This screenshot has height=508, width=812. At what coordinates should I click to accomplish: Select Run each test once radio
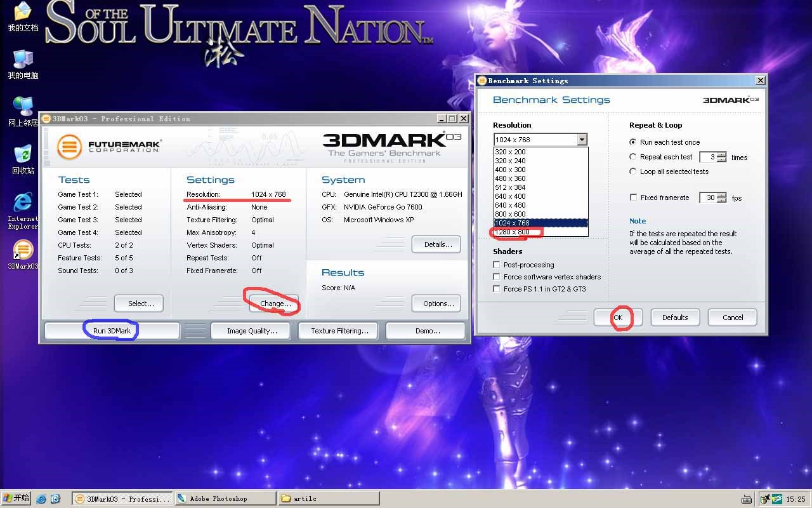(x=633, y=142)
